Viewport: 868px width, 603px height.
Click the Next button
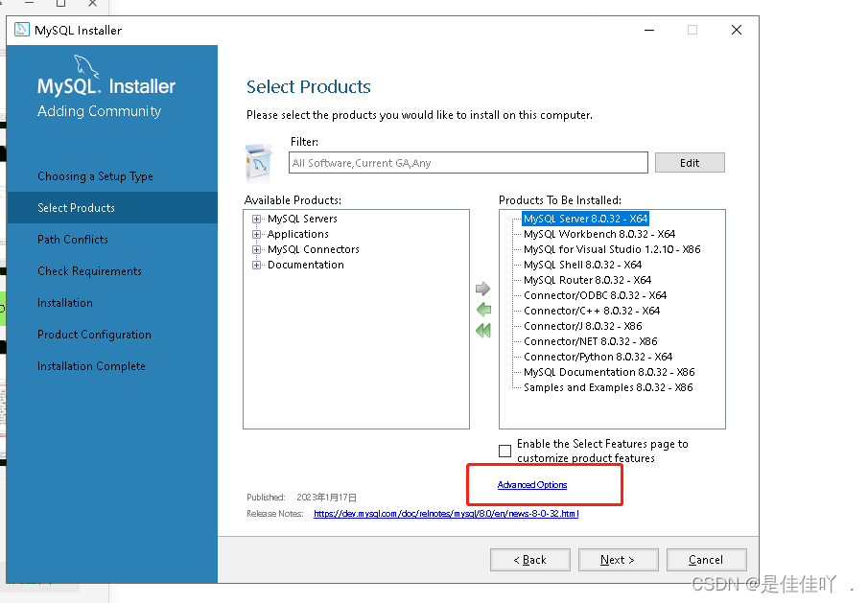pos(618,560)
